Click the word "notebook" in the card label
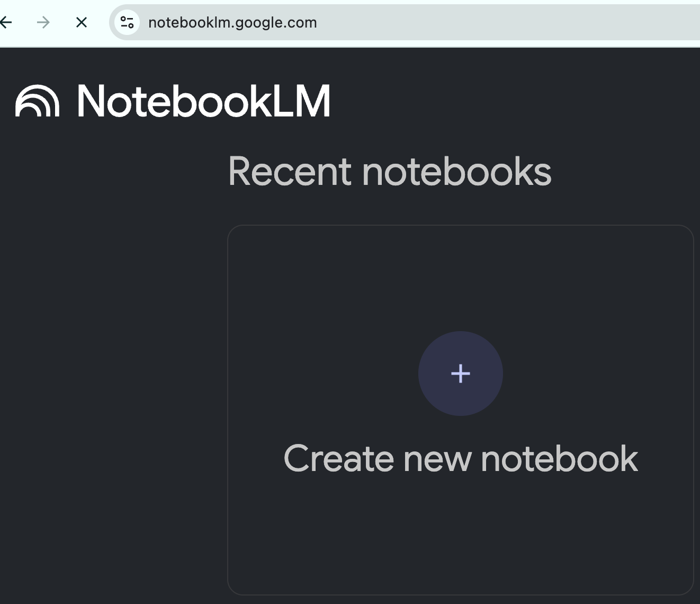The width and height of the screenshot is (700, 604). 559,458
